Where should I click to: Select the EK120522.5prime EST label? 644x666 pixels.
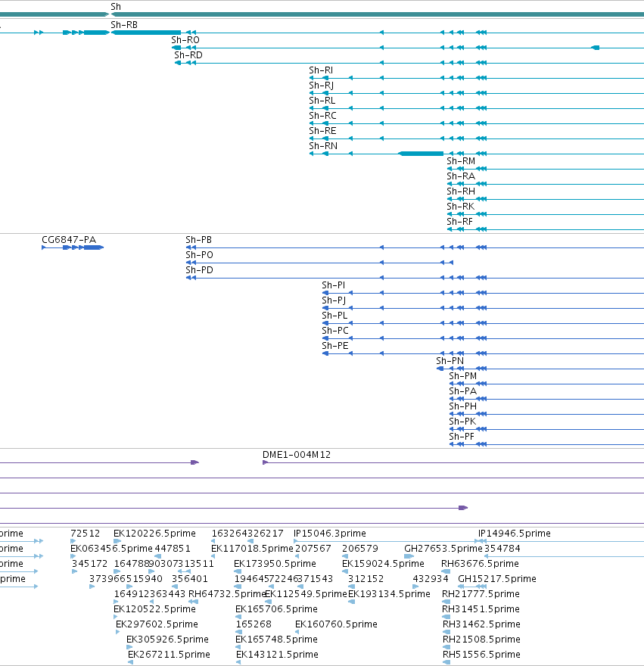(x=154, y=609)
